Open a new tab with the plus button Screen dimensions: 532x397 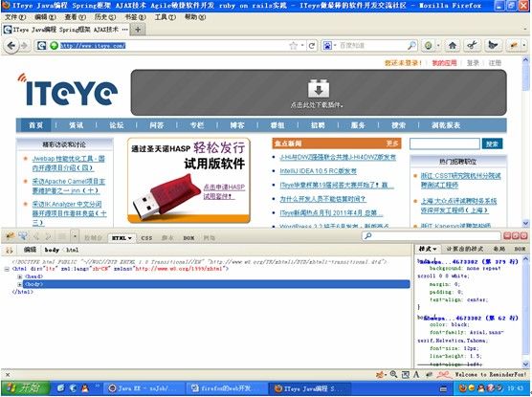pos(138,30)
